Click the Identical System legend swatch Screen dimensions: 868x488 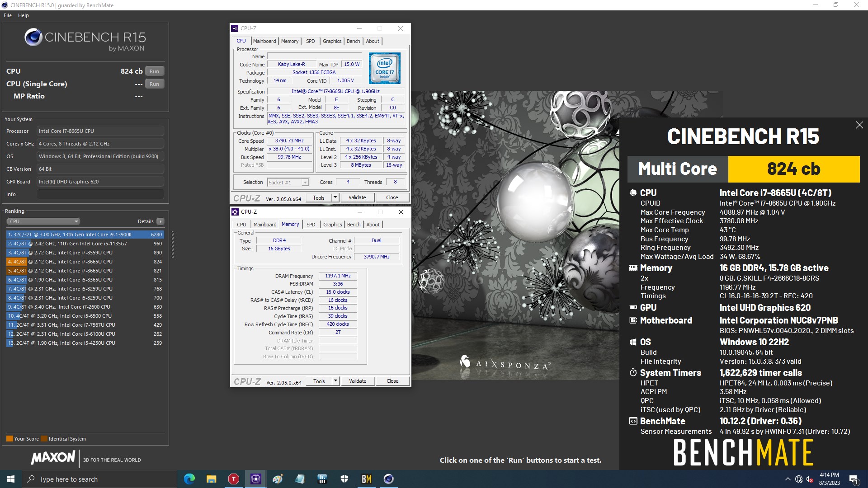click(x=44, y=439)
